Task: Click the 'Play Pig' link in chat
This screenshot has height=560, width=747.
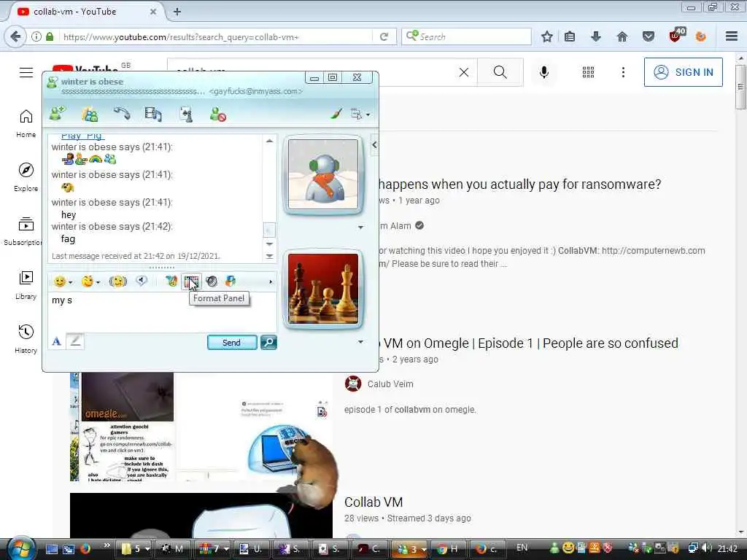Action: [83, 136]
